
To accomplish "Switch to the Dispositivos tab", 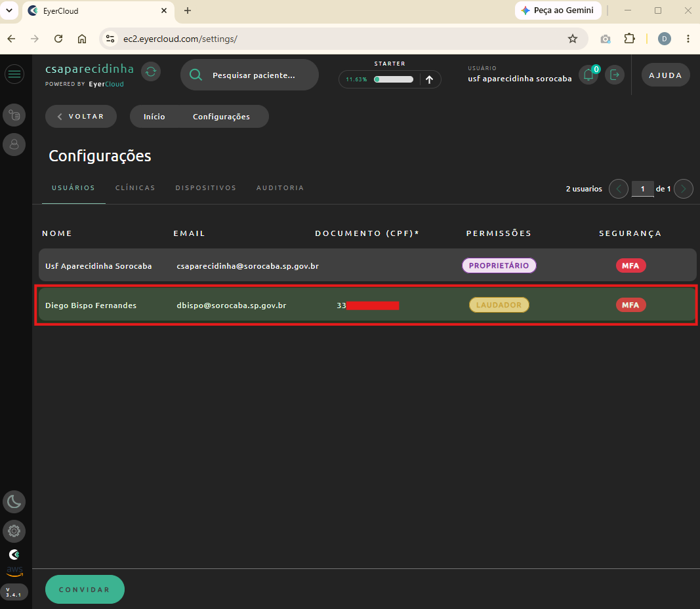I will pyautogui.click(x=206, y=188).
